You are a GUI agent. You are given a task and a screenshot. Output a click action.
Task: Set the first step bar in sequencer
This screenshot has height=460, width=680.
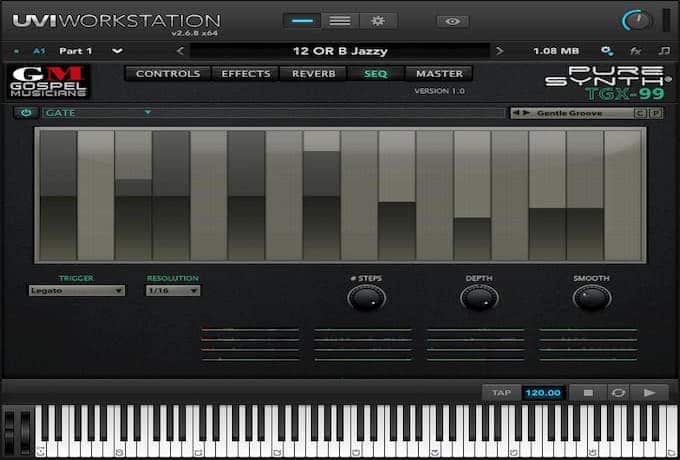(x=58, y=195)
